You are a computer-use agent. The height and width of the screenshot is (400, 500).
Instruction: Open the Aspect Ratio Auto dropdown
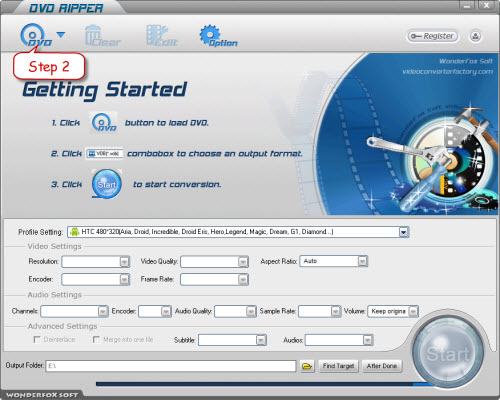363,261
